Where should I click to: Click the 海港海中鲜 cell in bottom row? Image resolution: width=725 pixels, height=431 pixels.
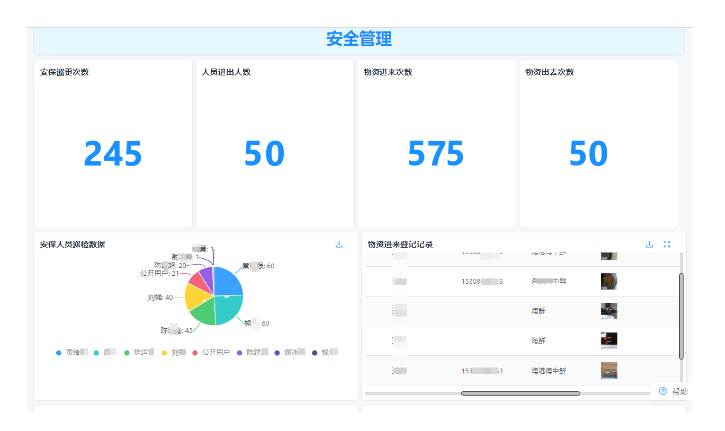(x=548, y=370)
